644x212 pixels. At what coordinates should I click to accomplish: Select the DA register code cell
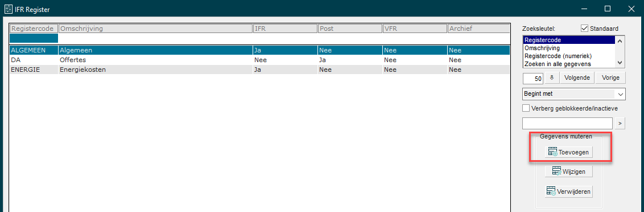click(34, 60)
